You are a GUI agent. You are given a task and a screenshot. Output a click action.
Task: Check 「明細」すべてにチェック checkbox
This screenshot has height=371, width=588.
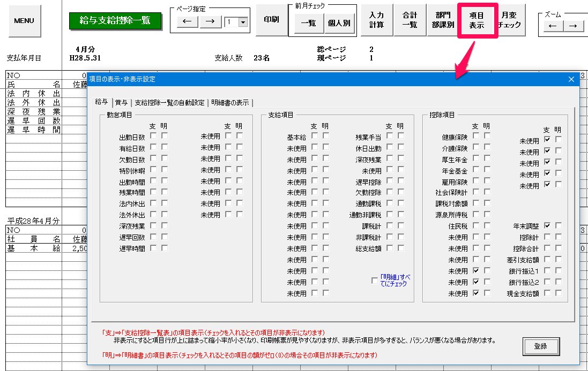pos(375,280)
